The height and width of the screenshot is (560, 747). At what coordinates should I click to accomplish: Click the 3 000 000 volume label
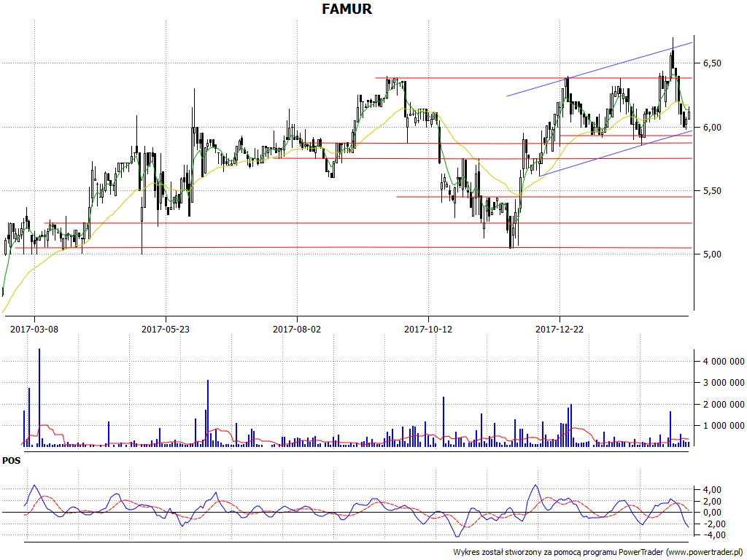click(724, 383)
